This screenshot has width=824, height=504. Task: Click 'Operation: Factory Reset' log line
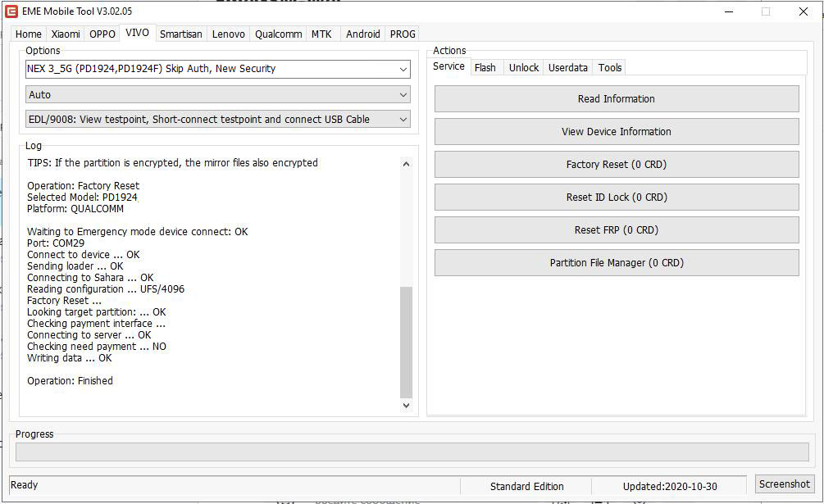tap(83, 186)
